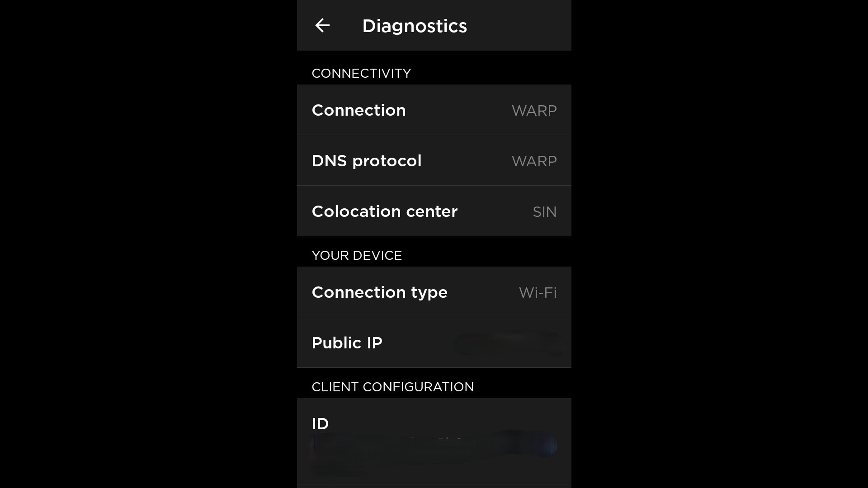Image resolution: width=868 pixels, height=488 pixels.
Task: Click the YOUR DEVICE section header
Action: pyautogui.click(x=357, y=255)
